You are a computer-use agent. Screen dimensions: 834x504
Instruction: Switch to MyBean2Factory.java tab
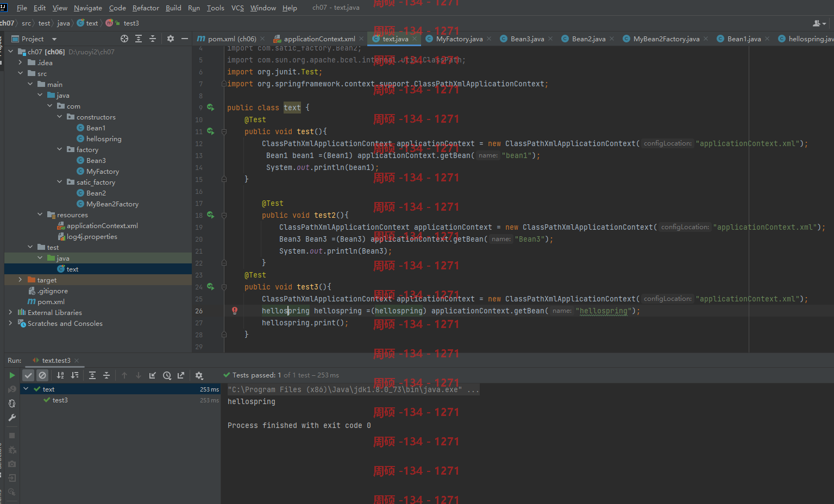coord(666,39)
